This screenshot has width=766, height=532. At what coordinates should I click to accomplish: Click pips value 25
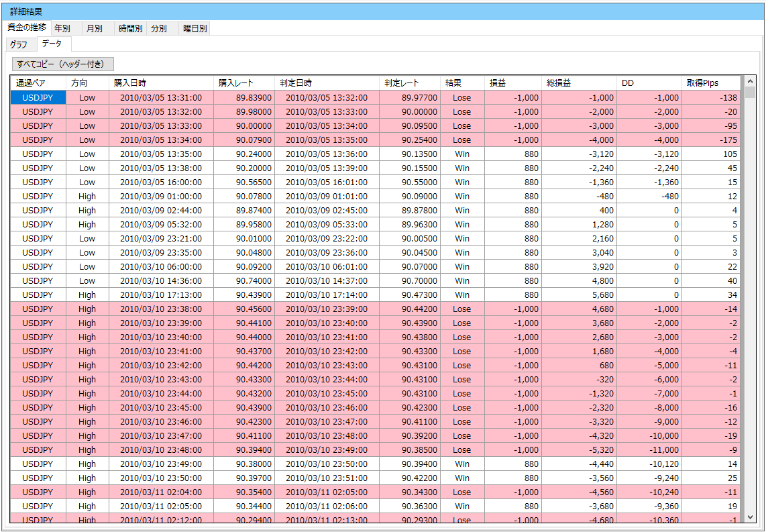(711, 478)
